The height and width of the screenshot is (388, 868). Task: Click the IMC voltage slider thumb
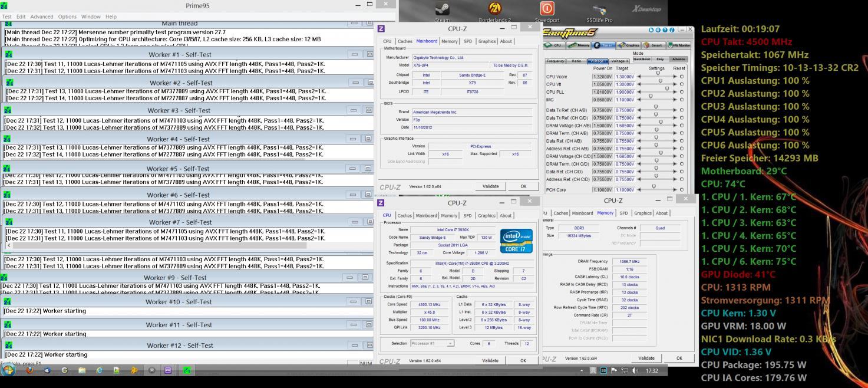pos(651,97)
